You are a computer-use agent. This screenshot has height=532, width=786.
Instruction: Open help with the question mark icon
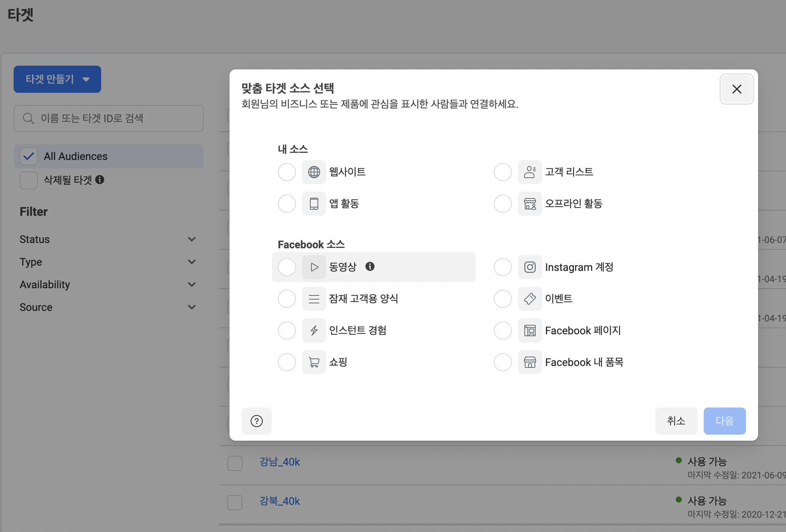(257, 421)
